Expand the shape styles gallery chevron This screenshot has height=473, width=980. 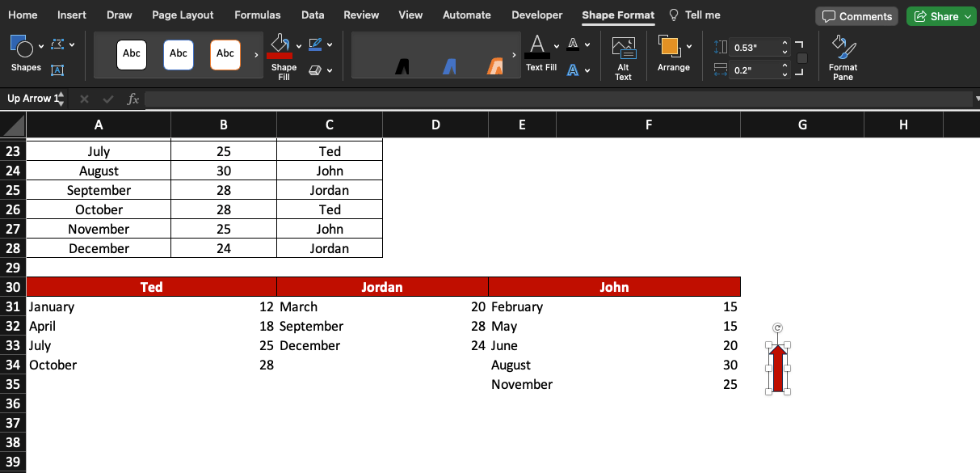click(256, 55)
